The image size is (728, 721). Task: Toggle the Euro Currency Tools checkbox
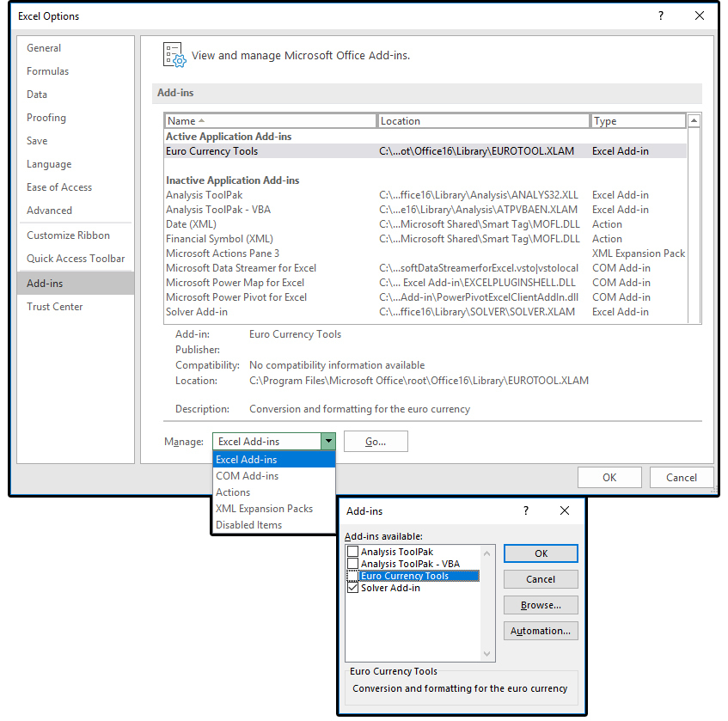click(352, 576)
